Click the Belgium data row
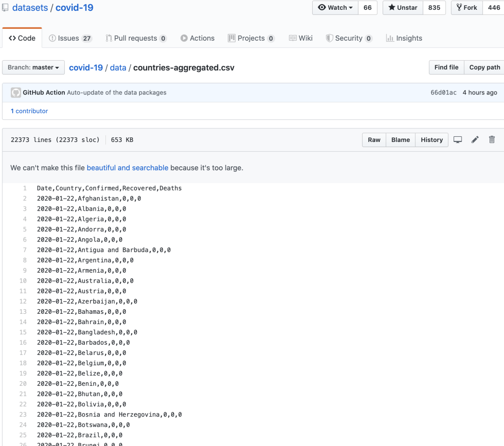504x446 pixels. point(82,363)
